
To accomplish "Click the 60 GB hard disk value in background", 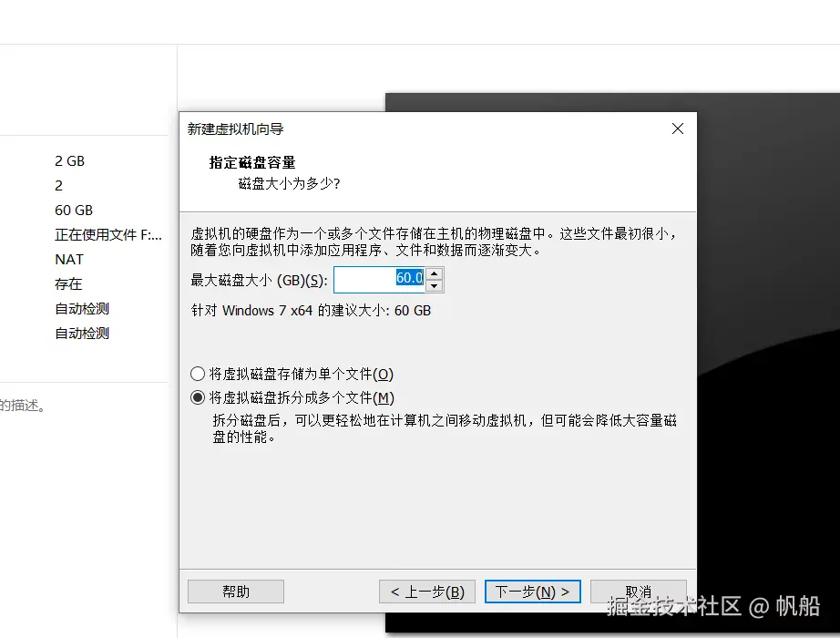I will (x=74, y=211).
